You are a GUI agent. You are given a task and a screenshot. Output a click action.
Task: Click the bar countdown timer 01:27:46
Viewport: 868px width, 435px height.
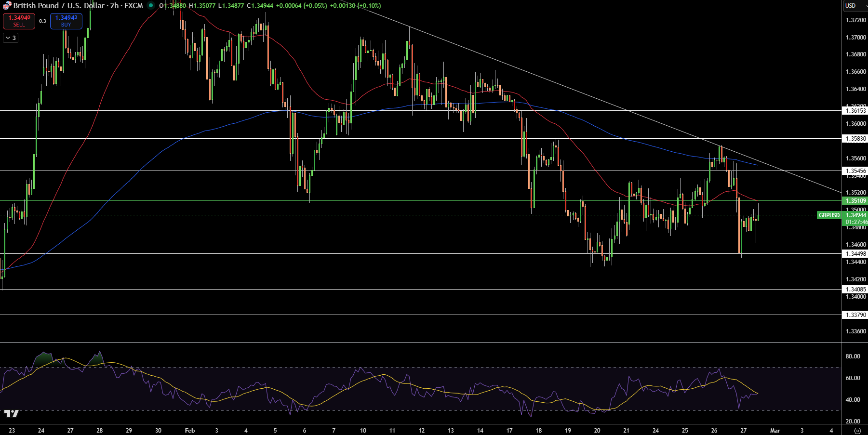[855, 222]
